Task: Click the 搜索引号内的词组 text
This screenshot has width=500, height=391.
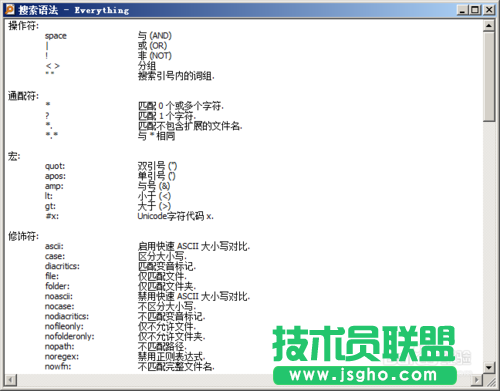Action: click(176, 76)
